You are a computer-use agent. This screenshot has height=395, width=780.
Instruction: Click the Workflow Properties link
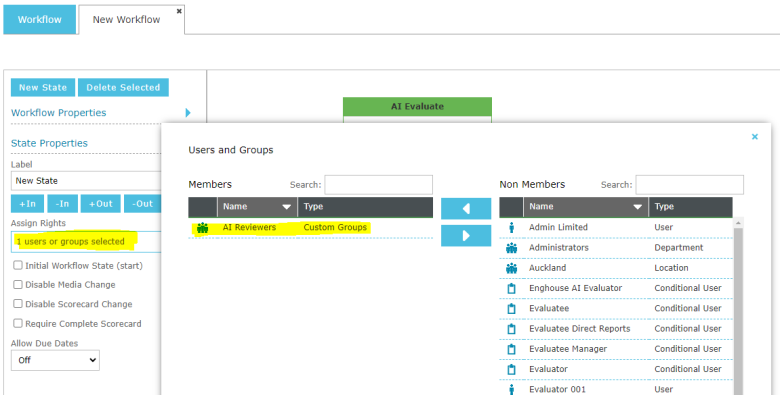pos(59,113)
